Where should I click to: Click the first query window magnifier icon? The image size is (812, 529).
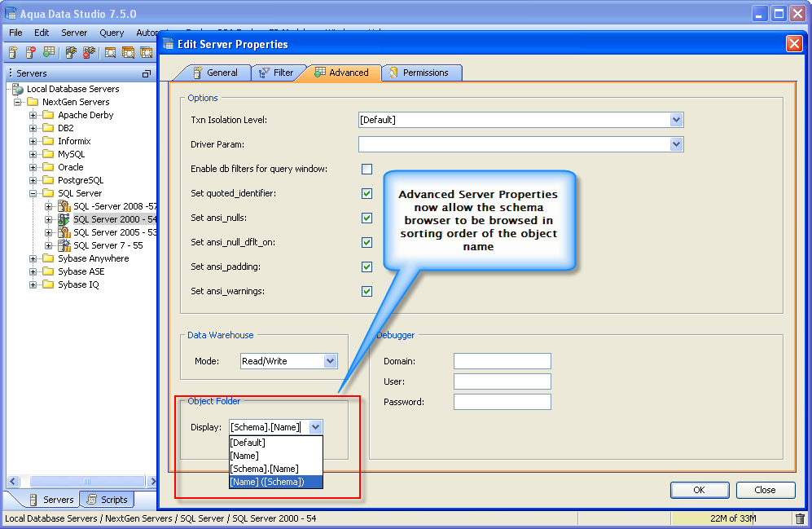[x=110, y=52]
